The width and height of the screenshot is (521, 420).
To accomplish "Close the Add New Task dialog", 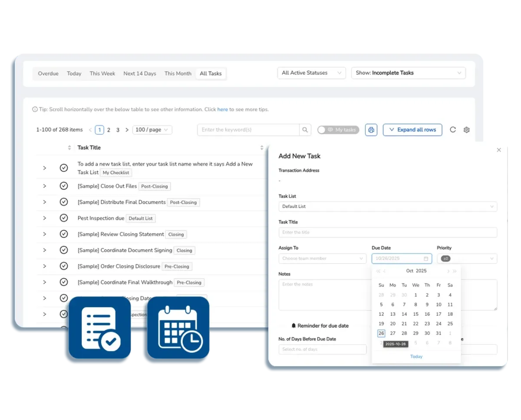I will point(499,150).
